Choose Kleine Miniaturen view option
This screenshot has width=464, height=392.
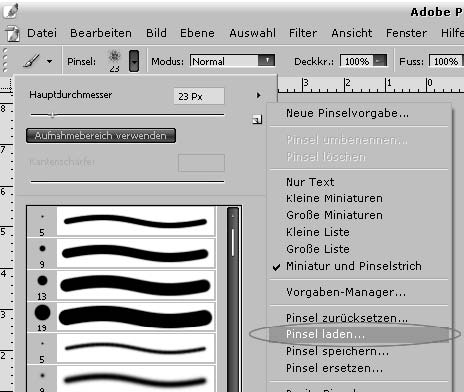pyautogui.click(x=334, y=198)
